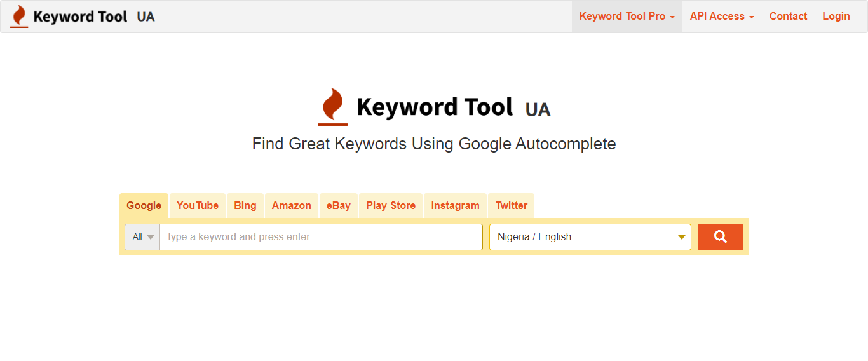Open the eBay tab
Screen dimensions: 868x361
click(x=339, y=206)
